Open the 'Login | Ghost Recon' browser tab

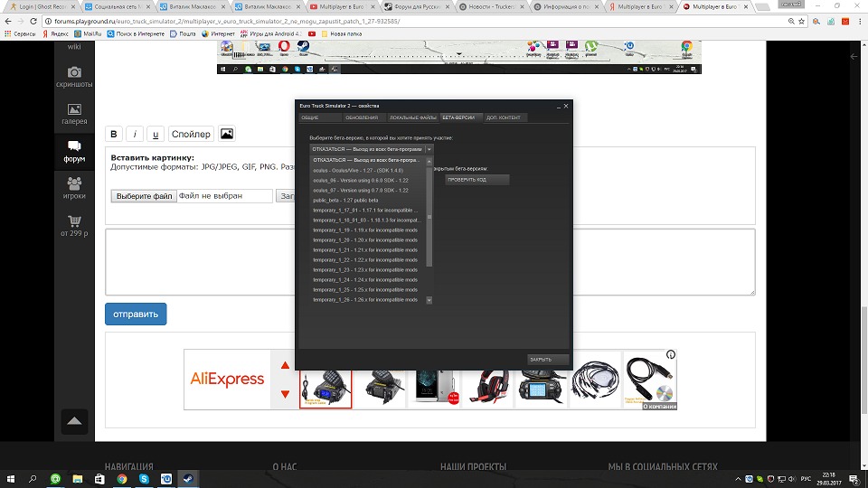[x=42, y=6]
